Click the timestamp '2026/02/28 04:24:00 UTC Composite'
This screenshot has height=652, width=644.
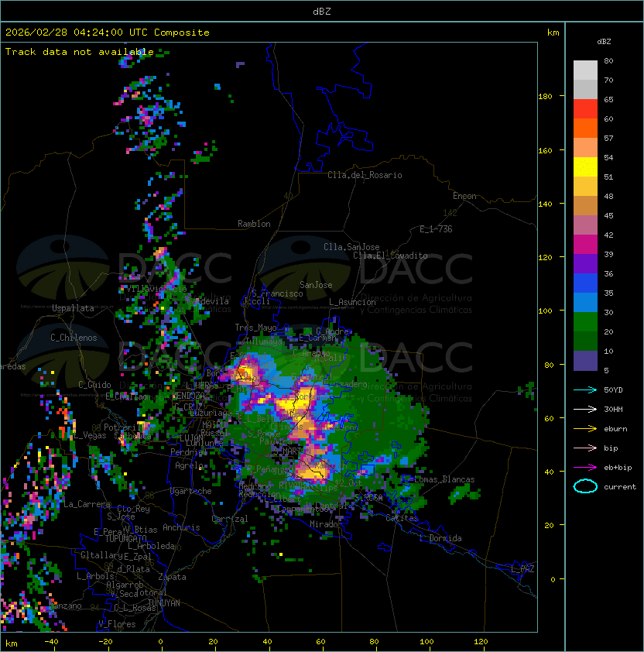(108, 33)
